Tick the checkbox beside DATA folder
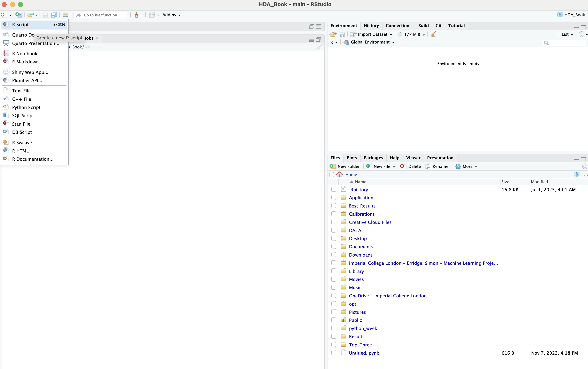 [x=333, y=230]
